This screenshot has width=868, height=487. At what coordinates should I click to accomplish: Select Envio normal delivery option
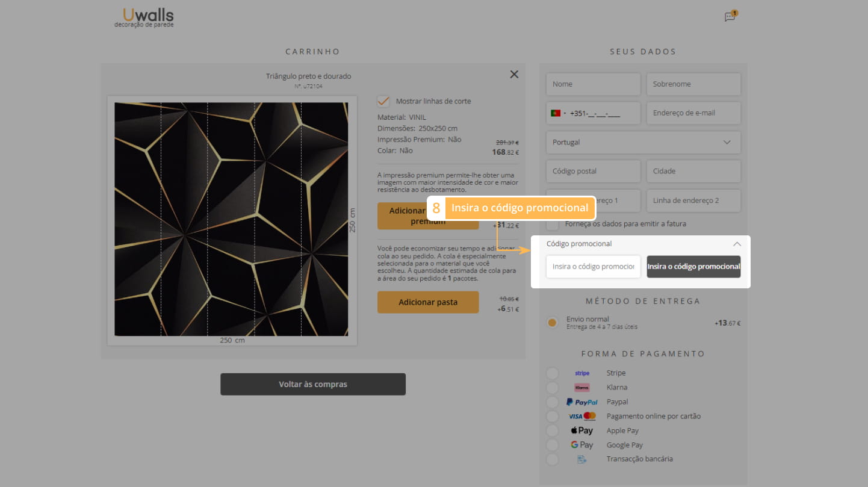(552, 323)
